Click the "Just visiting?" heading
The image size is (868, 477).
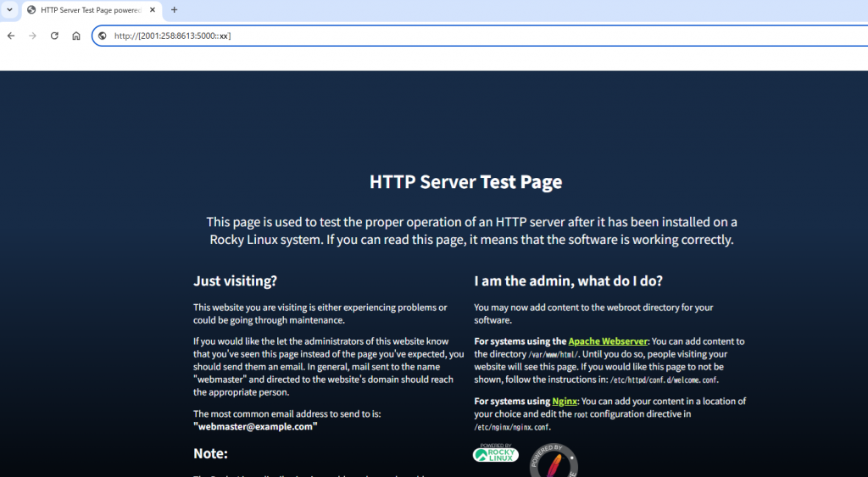[x=236, y=281]
